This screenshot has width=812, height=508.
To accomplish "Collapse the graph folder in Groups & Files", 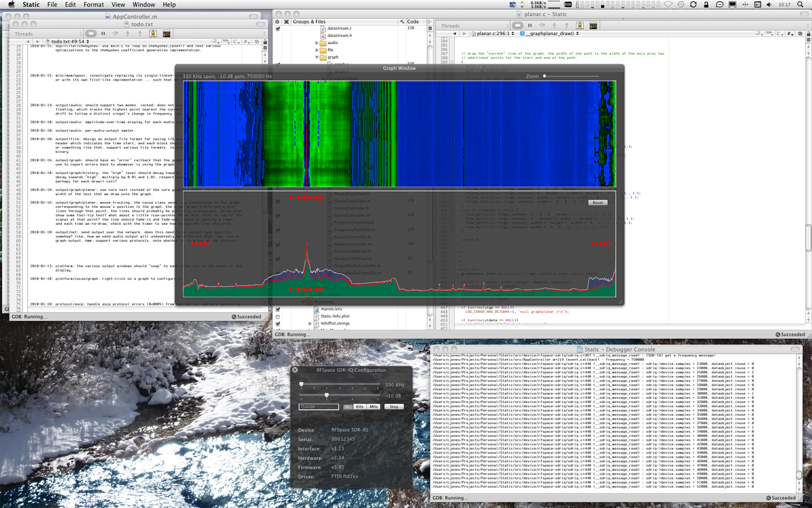I will pyautogui.click(x=317, y=56).
